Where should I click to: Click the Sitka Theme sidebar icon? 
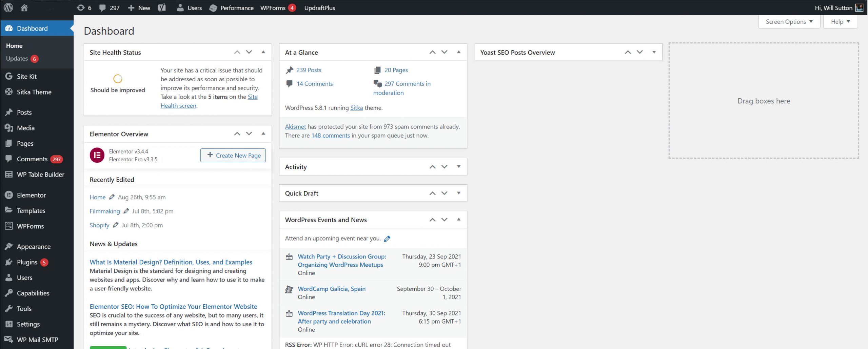click(9, 92)
